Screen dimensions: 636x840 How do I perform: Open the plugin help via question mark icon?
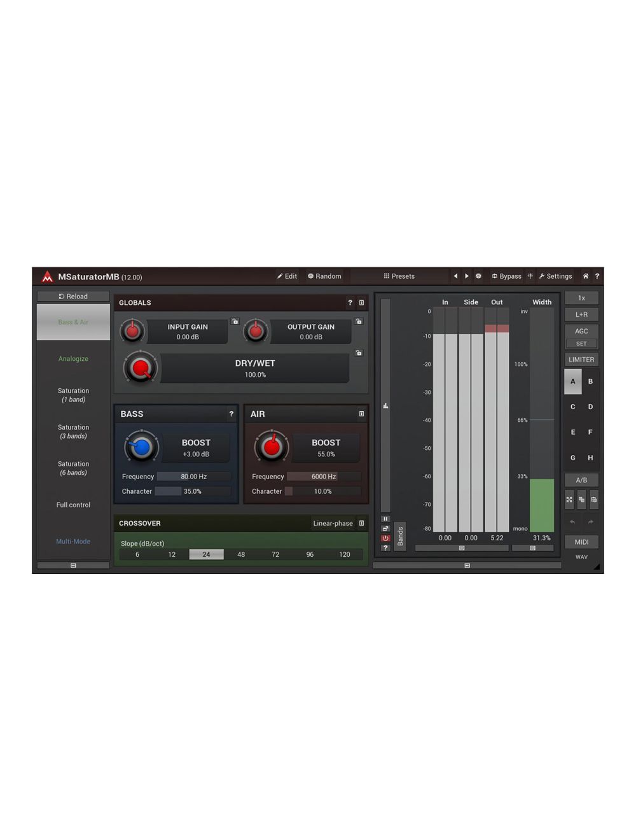[x=597, y=276]
